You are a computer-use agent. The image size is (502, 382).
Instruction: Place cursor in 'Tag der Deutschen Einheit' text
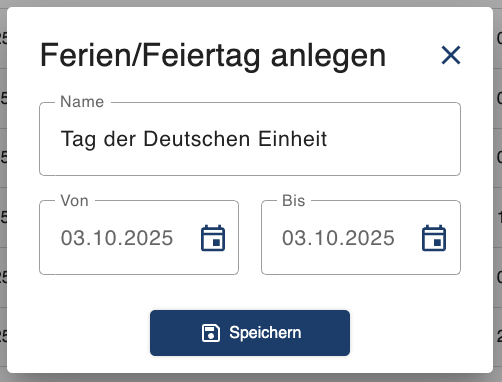coord(194,139)
